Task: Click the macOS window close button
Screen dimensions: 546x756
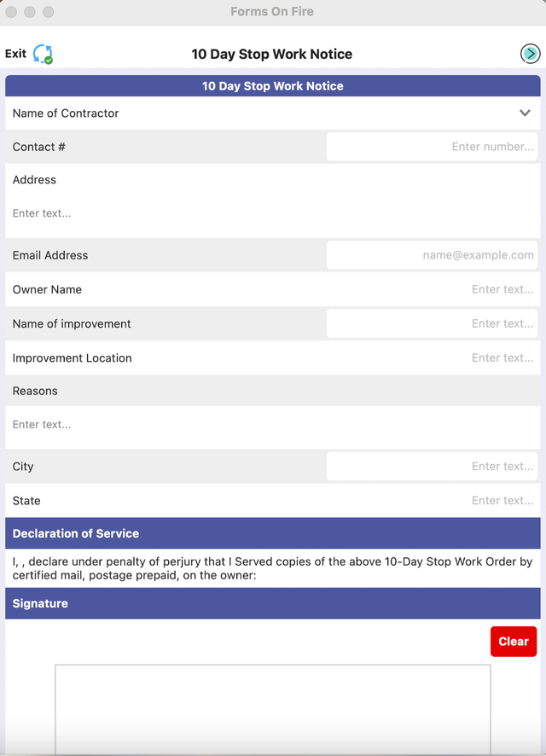Action: pos(11,12)
